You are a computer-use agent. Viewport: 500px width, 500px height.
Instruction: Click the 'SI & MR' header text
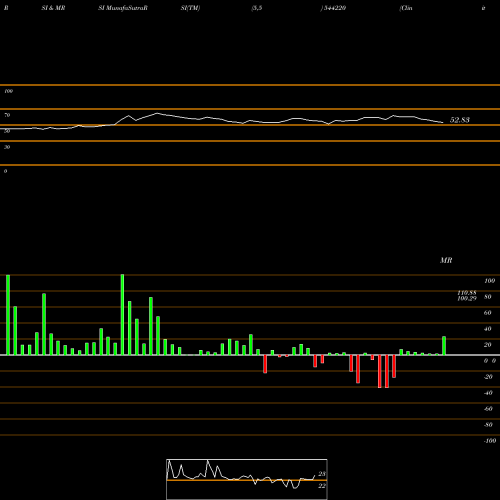(53, 8)
